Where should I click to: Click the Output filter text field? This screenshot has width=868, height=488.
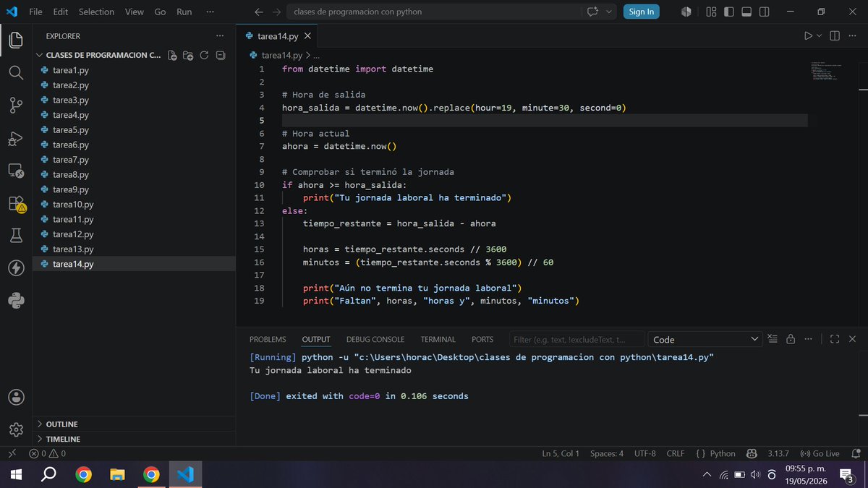click(576, 339)
